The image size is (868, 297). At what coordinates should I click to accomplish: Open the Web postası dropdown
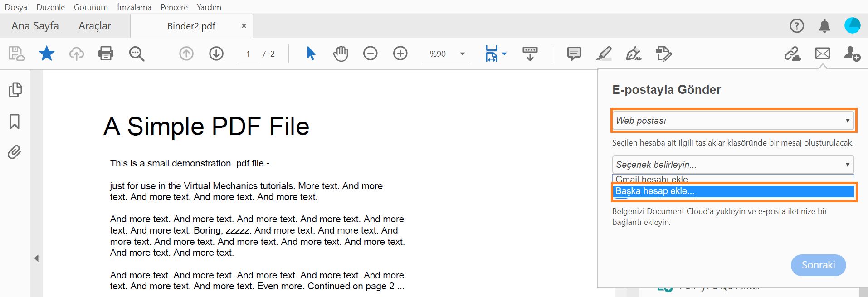pyautogui.click(x=733, y=121)
